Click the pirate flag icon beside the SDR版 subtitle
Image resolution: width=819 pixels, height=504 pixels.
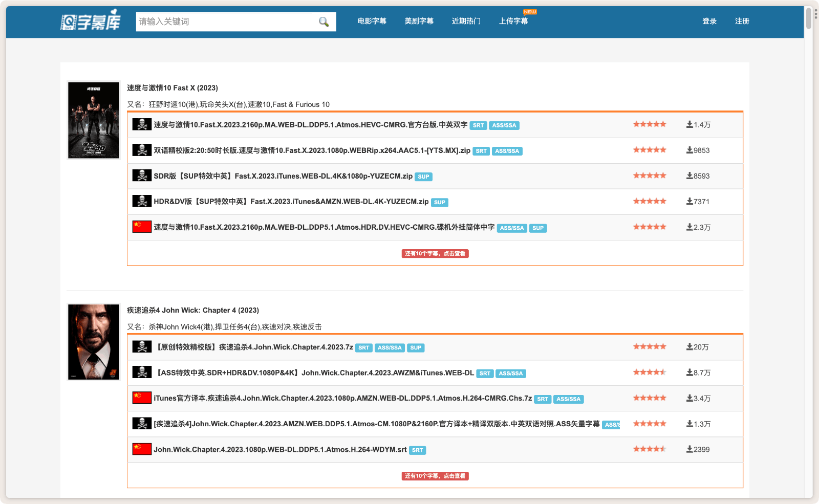click(x=142, y=176)
